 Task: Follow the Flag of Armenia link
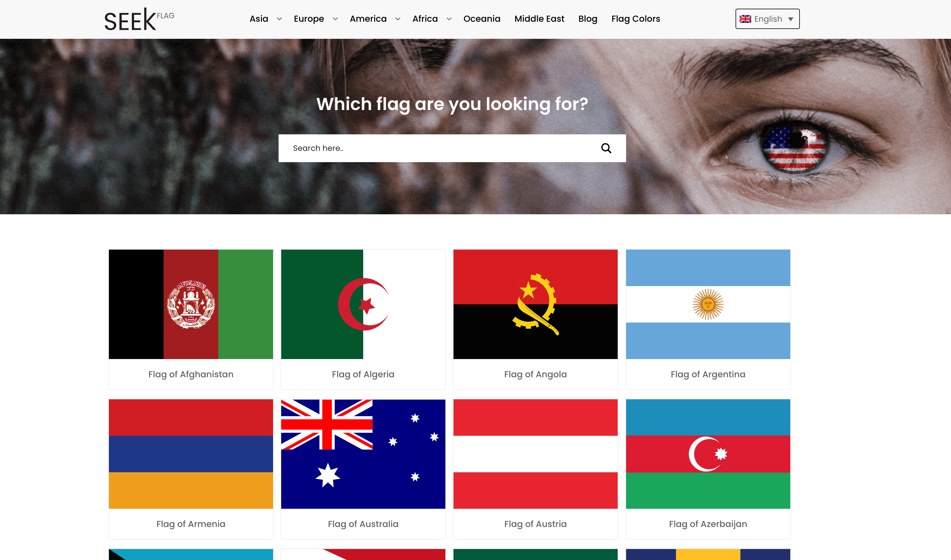tap(191, 524)
